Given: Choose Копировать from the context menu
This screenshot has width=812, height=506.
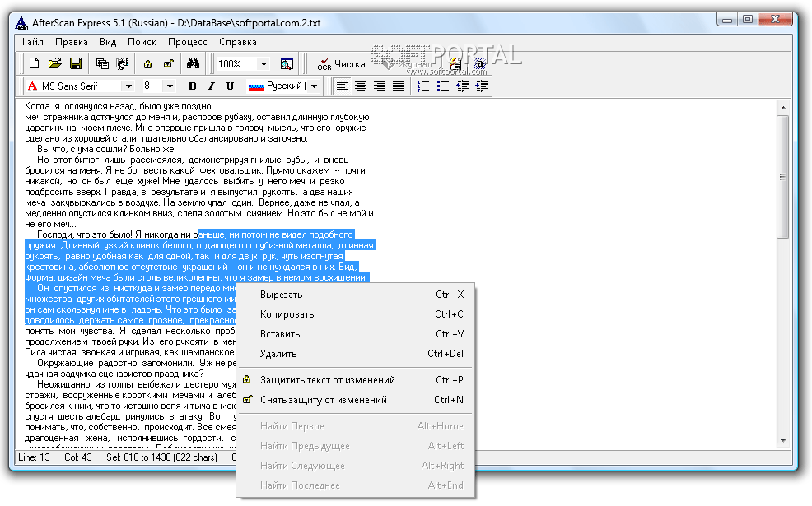Looking at the screenshot, I should tap(287, 314).
